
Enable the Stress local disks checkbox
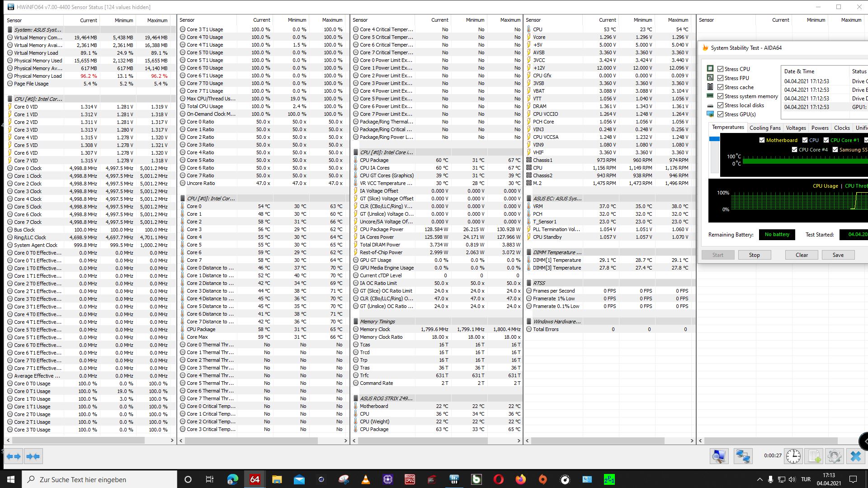click(x=721, y=105)
